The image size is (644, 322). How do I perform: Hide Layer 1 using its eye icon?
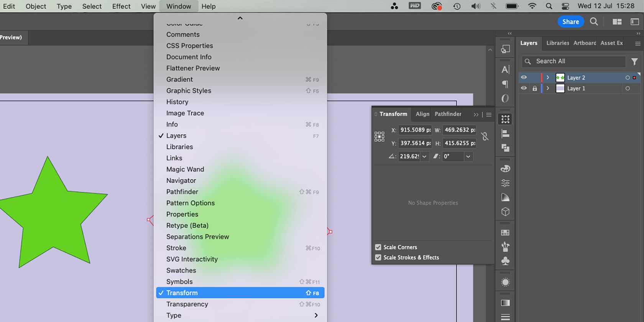pos(524,88)
